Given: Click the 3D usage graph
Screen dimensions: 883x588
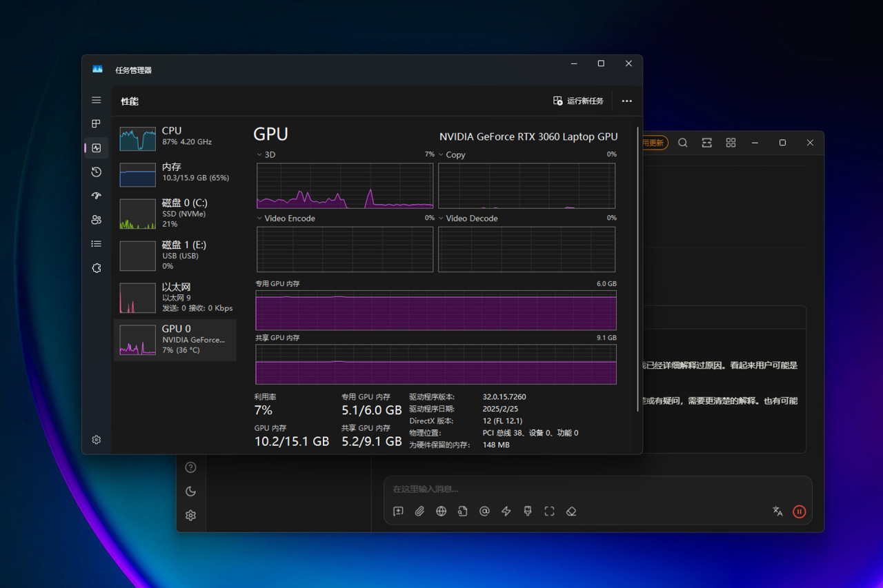Looking at the screenshot, I should point(345,185).
